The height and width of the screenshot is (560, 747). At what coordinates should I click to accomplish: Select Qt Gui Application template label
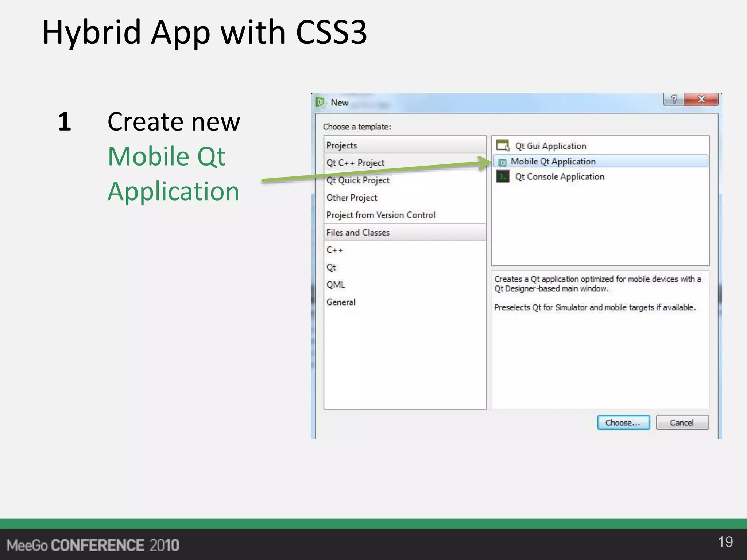550,146
